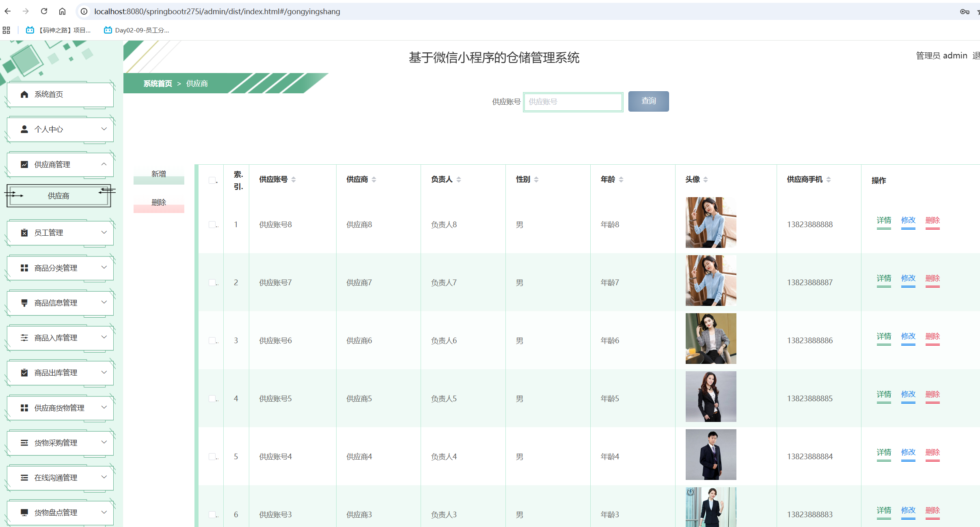Click the sliders icon beside 商品入库管理
The width and height of the screenshot is (980, 527).
coord(24,338)
